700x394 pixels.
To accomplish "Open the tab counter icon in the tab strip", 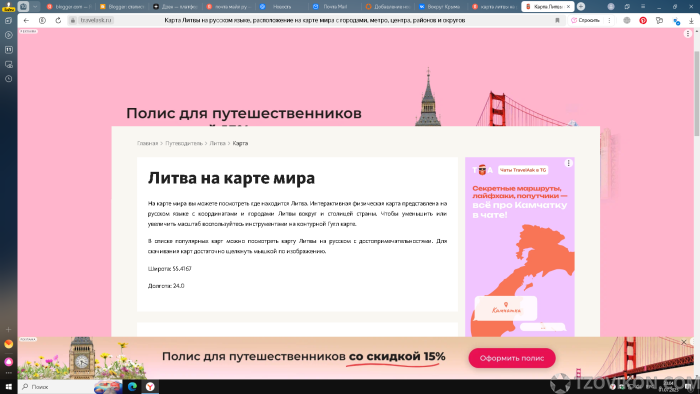I will (24, 6).
